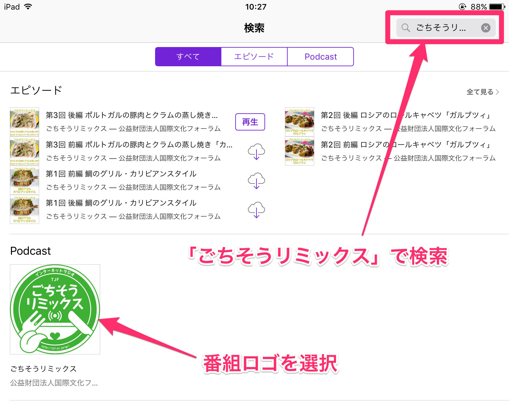This screenshot has width=509, height=420.
Task: Focus the search field containing ごちそうリ…
Action: pyautogui.click(x=446, y=28)
